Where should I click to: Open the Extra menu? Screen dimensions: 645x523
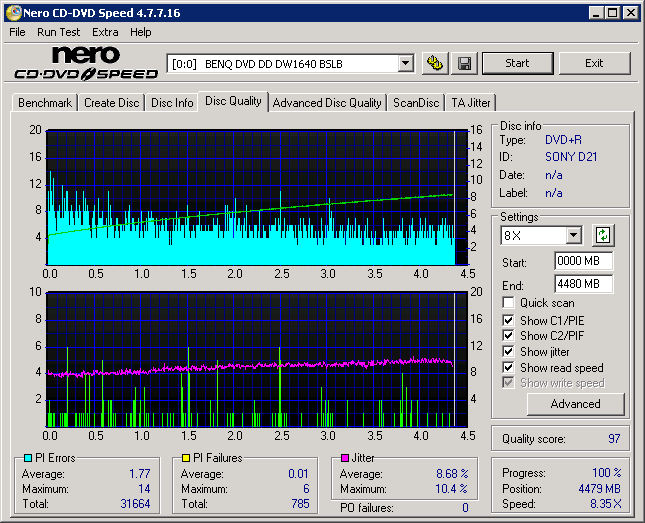(105, 32)
